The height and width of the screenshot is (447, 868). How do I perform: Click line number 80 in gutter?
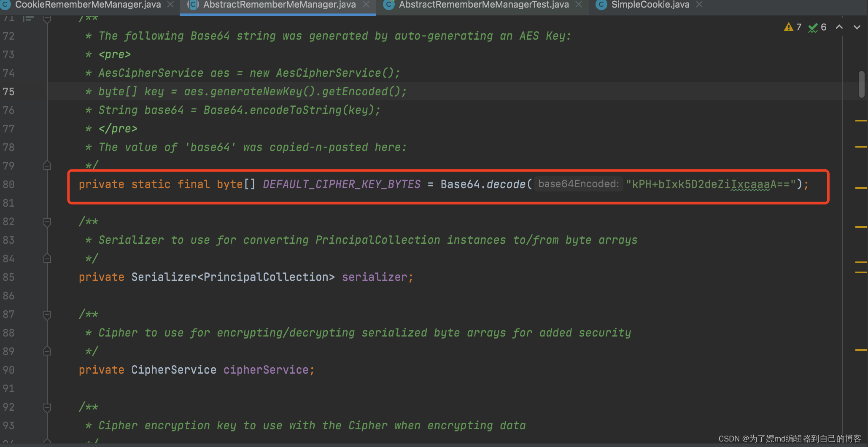pyautogui.click(x=8, y=185)
